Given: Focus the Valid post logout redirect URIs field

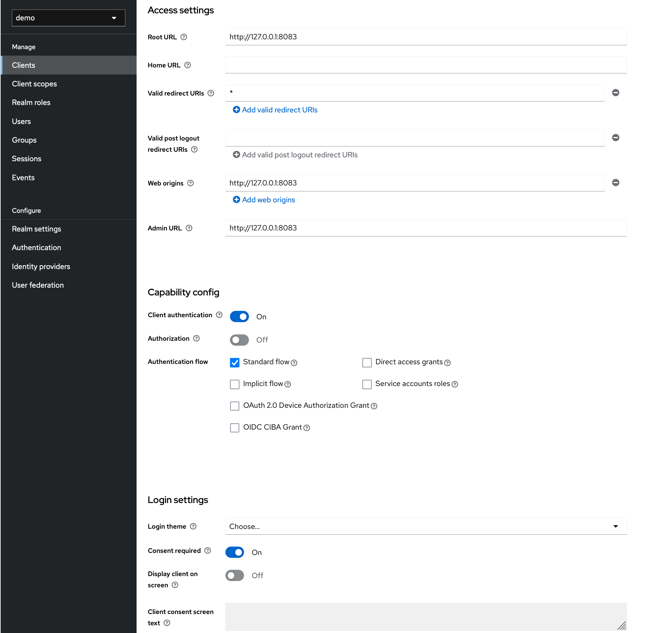Looking at the screenshot, I should pos(415,138).
